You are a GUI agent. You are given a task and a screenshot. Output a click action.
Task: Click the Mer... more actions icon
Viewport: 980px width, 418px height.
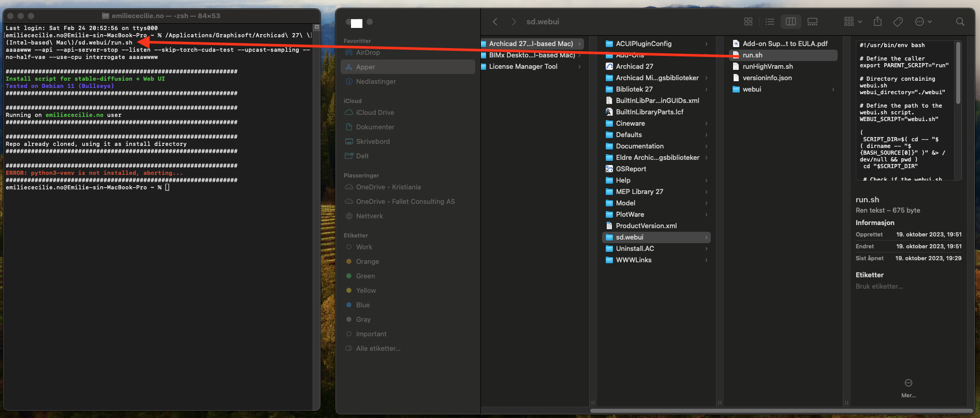pyautogui.click(x=908, y=383)
